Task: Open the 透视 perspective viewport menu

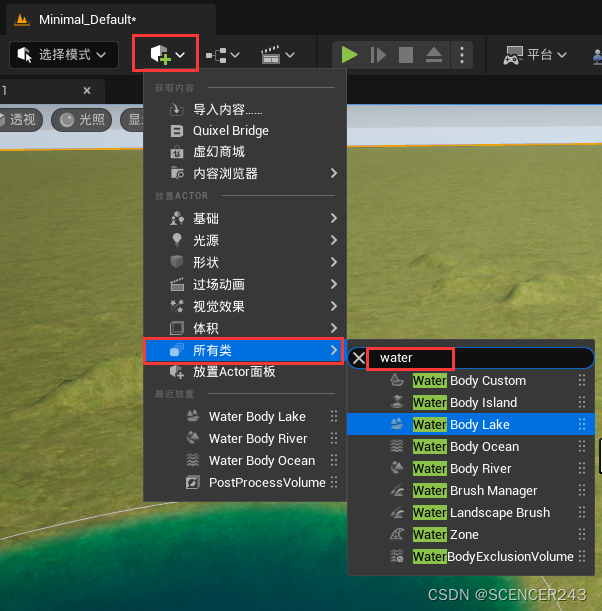Action: pyautogui.click(x=20, y=120)
